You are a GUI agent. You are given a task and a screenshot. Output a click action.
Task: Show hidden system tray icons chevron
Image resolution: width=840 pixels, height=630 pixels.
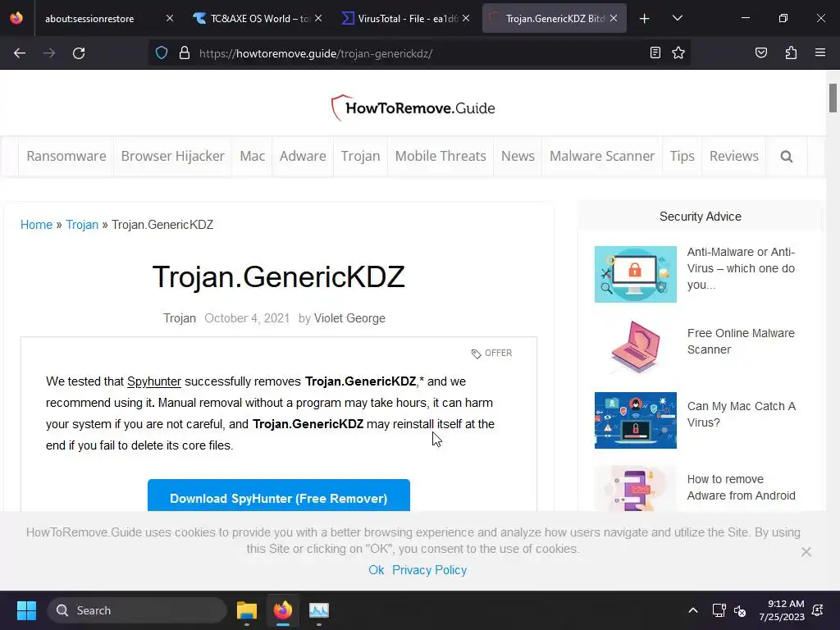(692, 610)
